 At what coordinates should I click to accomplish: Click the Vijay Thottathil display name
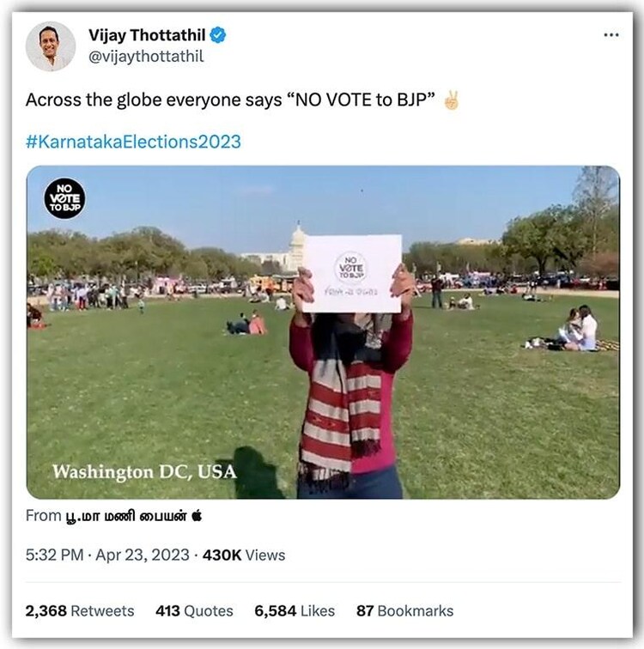tap(147, 35)
